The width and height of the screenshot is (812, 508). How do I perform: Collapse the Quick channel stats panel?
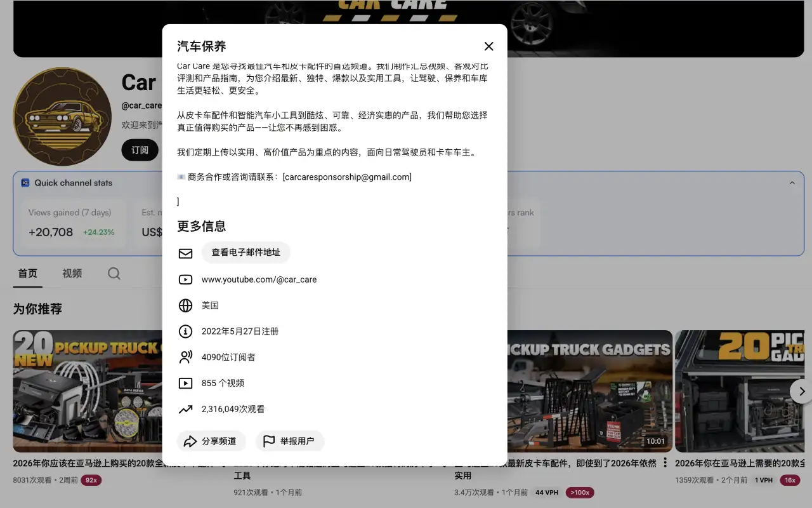tap(792, 183)
